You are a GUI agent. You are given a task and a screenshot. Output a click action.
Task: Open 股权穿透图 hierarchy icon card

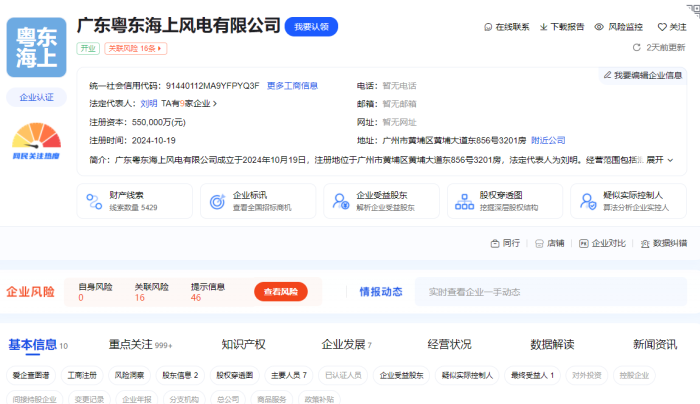click(464, 201)
